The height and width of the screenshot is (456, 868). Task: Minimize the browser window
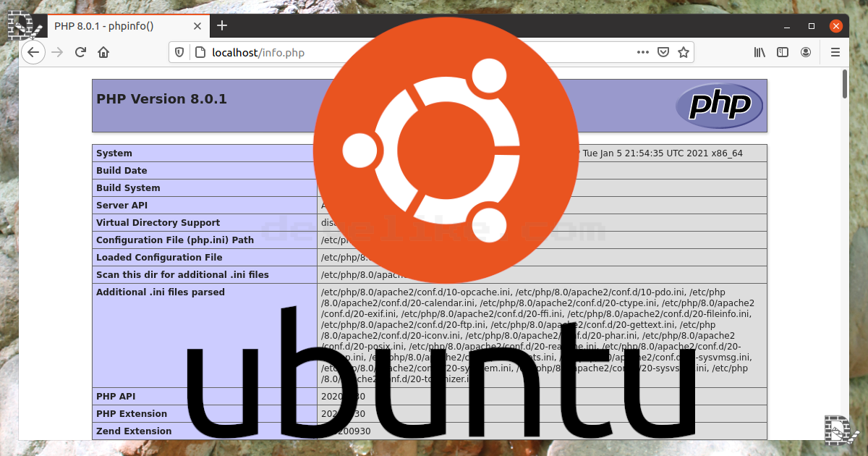(x=787, y=26)
